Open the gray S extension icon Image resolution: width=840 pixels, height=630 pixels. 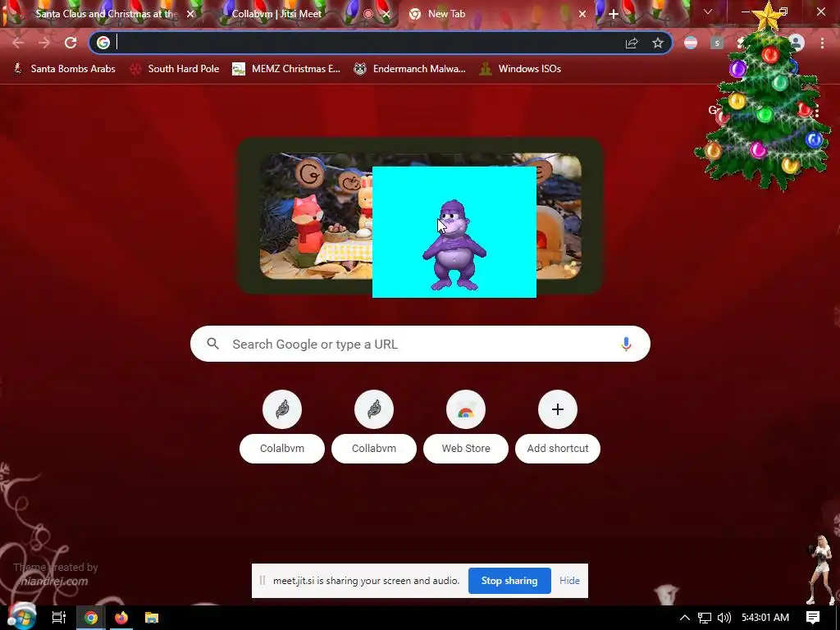coord(717,43)
